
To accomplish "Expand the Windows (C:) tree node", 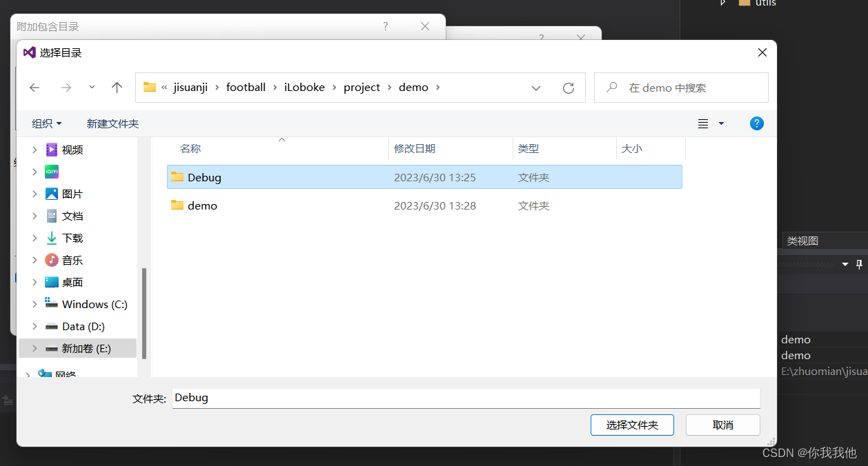I will pyautogui.click(x=34, y=303).
